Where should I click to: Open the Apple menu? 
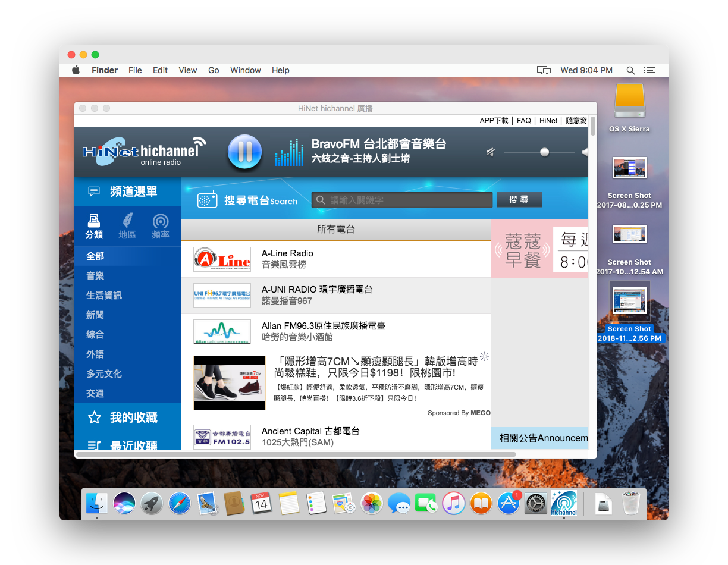click(x=76, y=70)
